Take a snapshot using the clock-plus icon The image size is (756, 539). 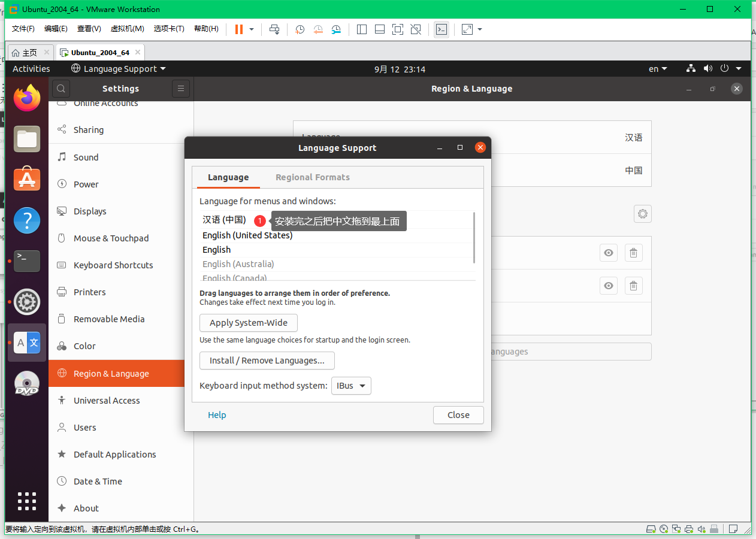300,29
